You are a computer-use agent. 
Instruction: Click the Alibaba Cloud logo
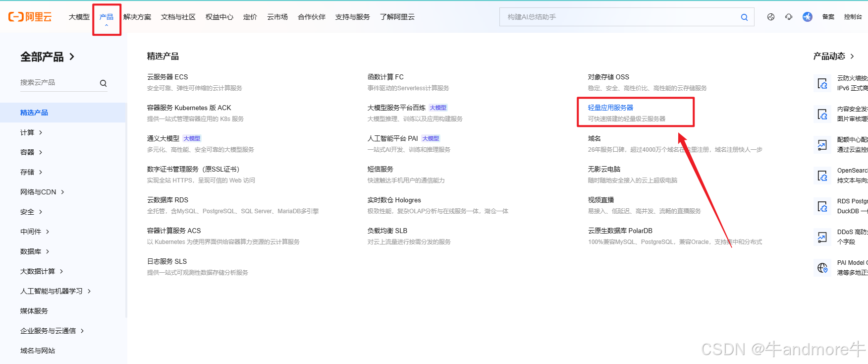30,17
